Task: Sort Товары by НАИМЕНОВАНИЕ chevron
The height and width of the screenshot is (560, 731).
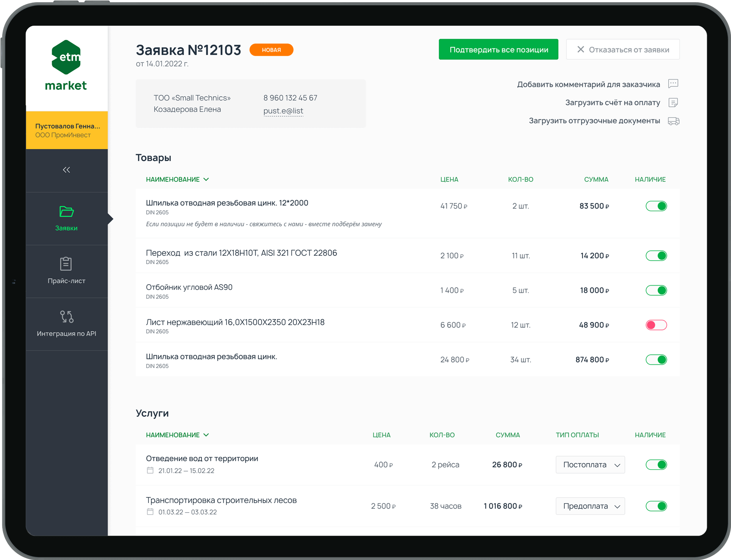Action: [206, 180]
